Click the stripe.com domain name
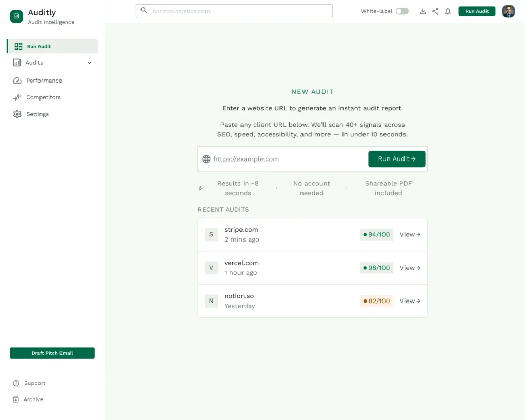Image resolution: width=525 pixels, height=420 pixels. [x=241, y=230]
